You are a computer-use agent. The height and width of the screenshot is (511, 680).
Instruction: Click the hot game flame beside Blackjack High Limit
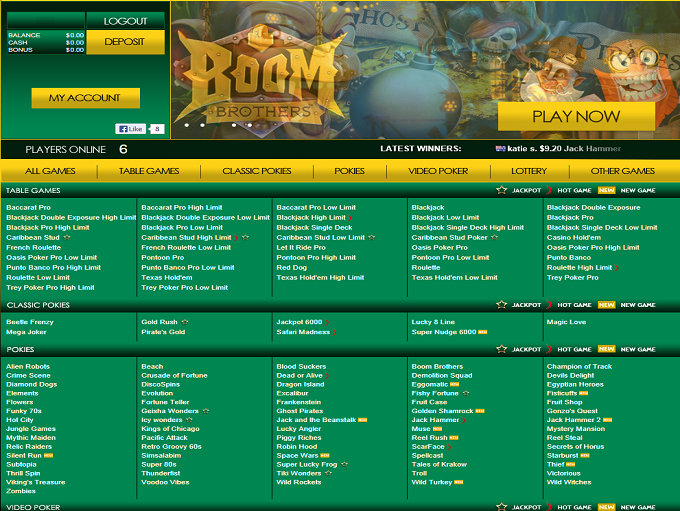pos(350,218)
